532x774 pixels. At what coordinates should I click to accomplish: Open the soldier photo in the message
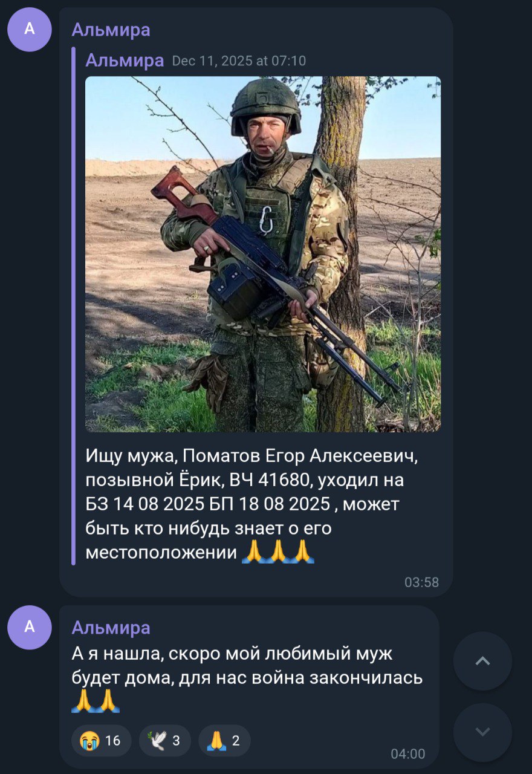[263, 254]
